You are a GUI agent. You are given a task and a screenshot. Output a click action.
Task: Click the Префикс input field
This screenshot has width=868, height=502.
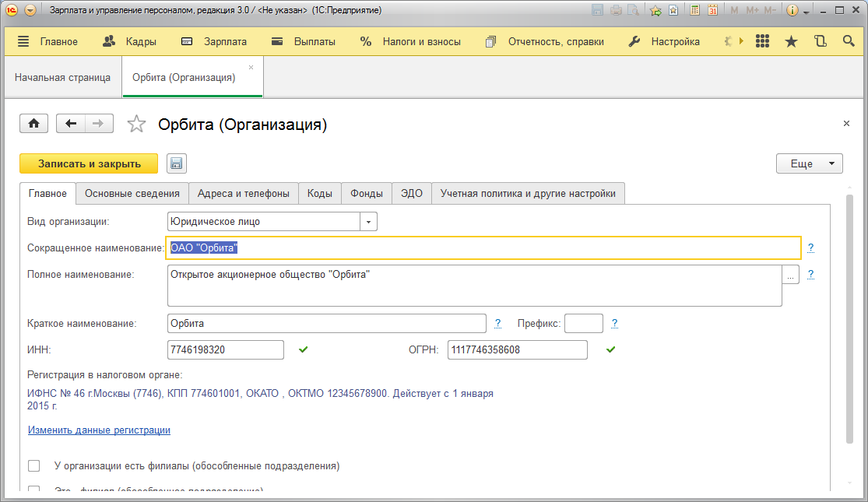point(583,323)
